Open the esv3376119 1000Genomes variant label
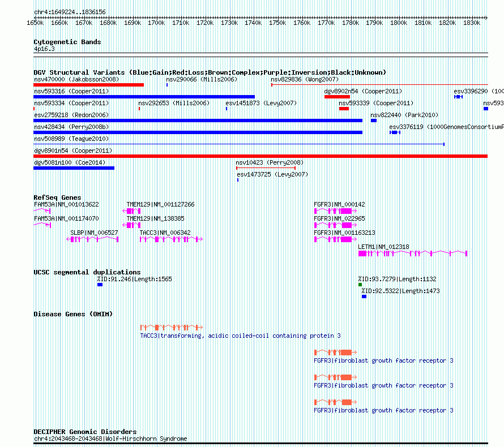 [x=446, y=127]
